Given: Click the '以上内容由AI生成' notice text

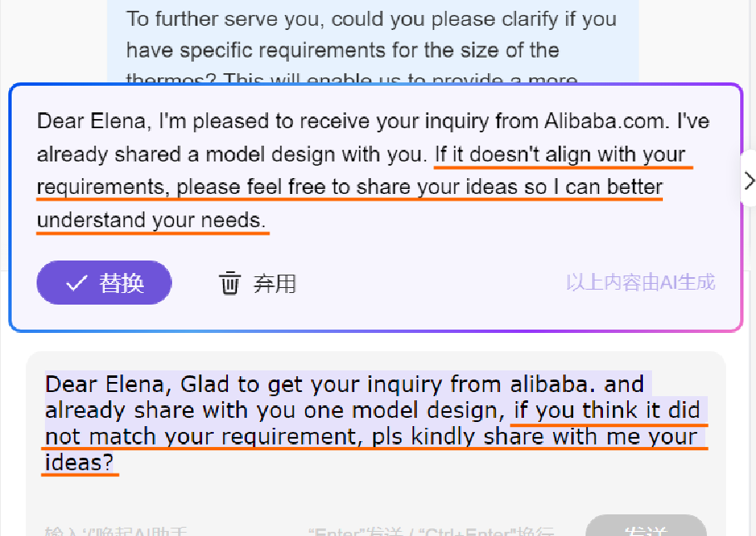Looking at the screenshot, I should [x=640, y=282].
